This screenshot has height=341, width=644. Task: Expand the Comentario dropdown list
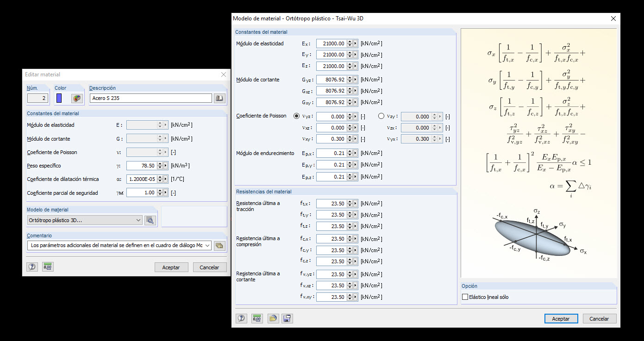(207, 245)
